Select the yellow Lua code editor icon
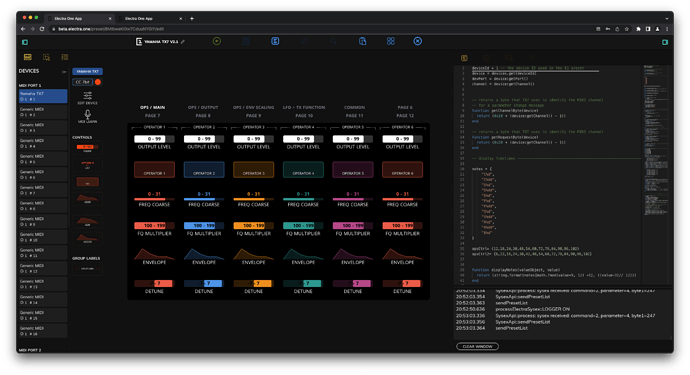Viewport: 690px width, 375px height. [x=464, y=58]
